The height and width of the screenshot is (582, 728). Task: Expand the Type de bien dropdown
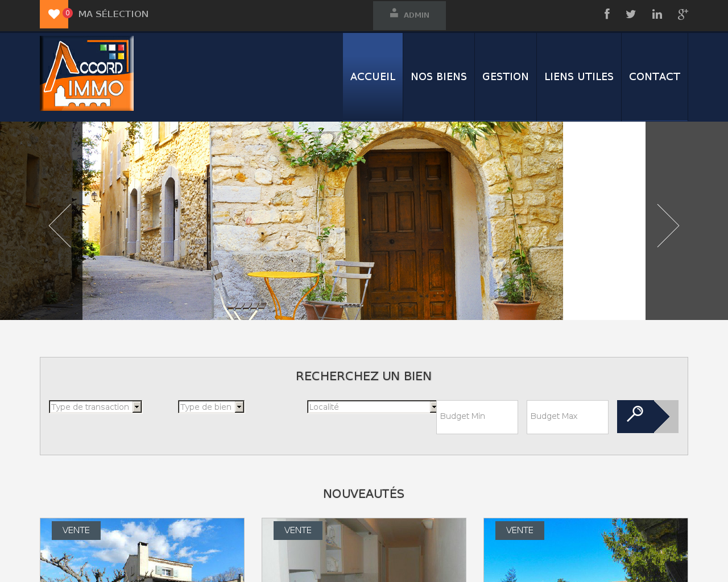click(211, 407)
